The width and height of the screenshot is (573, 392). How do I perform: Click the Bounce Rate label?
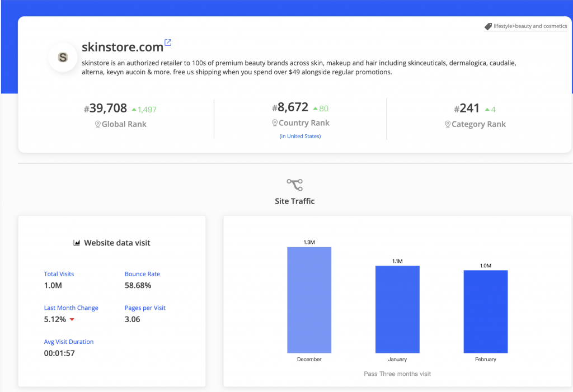(x=142, y=274)
